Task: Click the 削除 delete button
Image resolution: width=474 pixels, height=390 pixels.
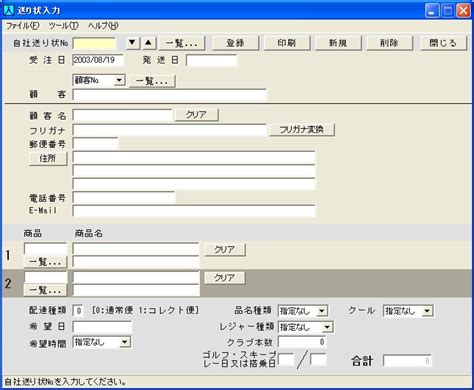Action: click(x=389, y=43)
